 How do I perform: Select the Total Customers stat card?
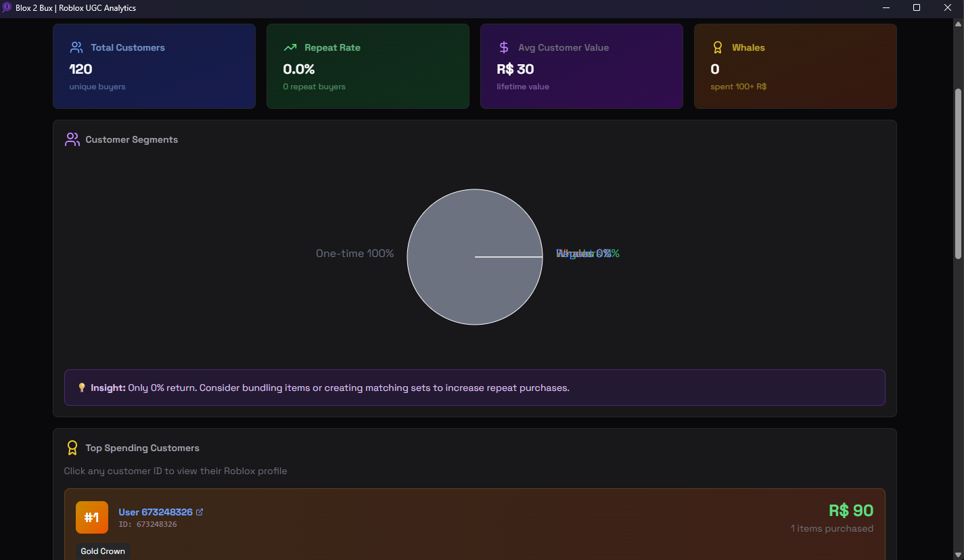click(x=154, y=66)
